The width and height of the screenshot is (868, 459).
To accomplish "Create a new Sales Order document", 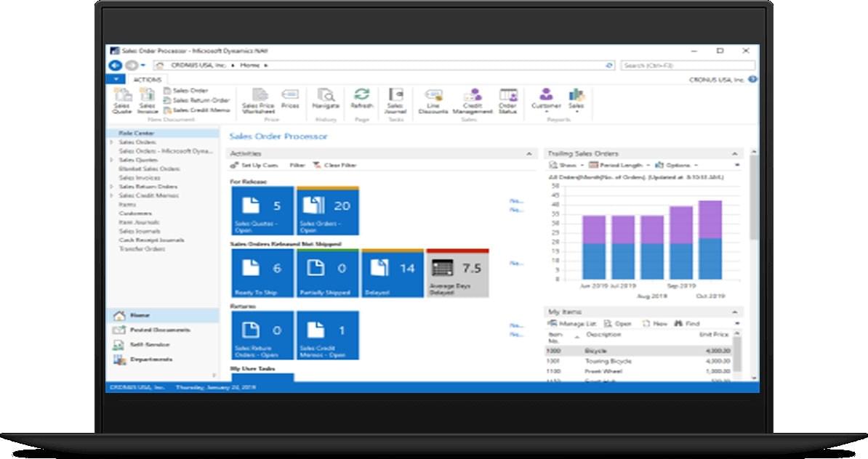I will coord(185,90).
